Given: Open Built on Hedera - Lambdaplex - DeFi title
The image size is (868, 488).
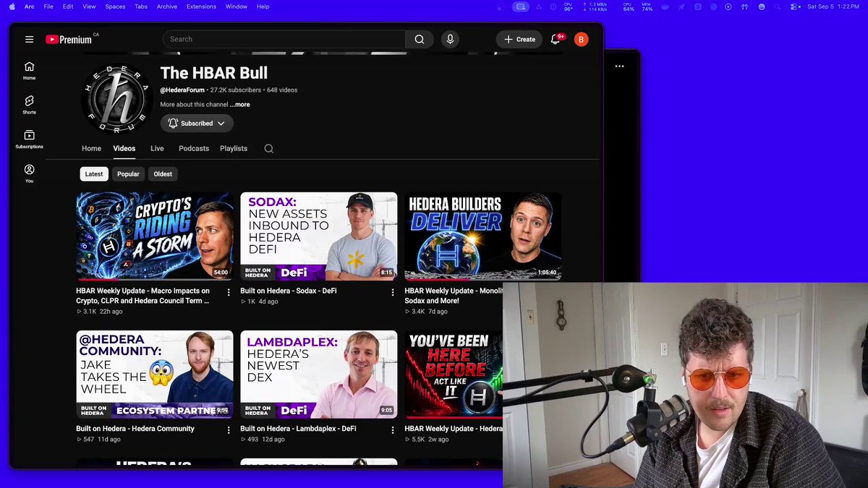Looking at the screenshot, I should [299, 429].
